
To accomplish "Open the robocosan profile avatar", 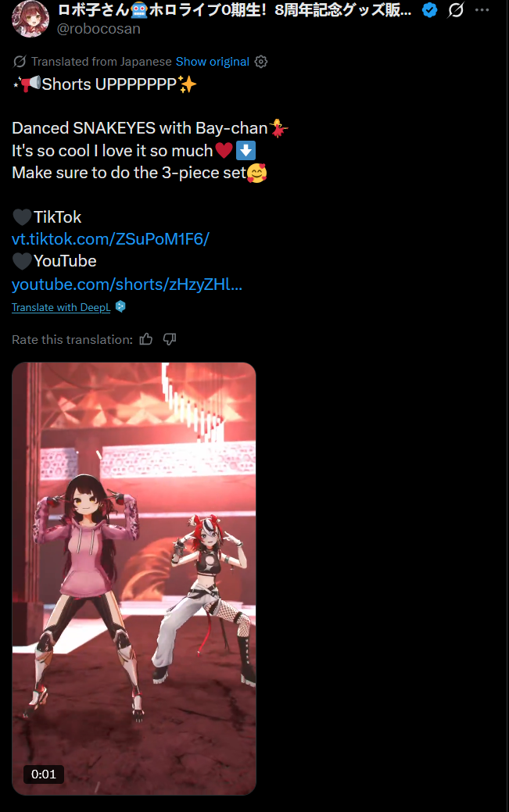I will tap(30, 19).
